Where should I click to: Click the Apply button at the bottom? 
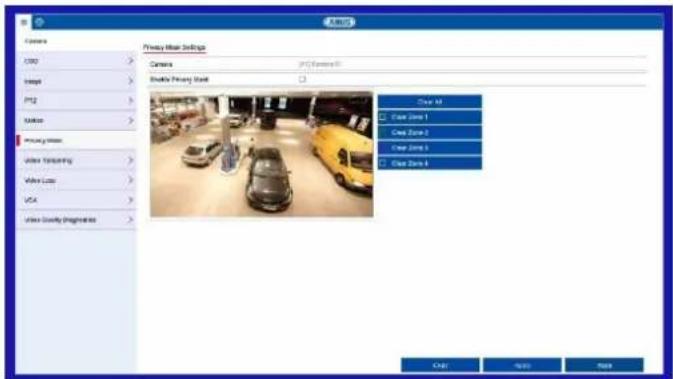(522, 365)
